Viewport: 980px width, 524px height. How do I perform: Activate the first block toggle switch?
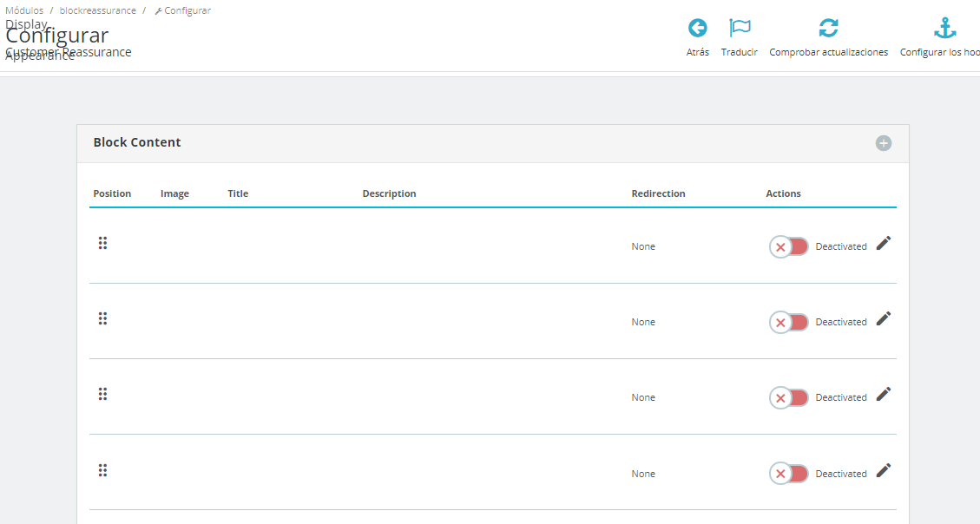coord(789,246)
